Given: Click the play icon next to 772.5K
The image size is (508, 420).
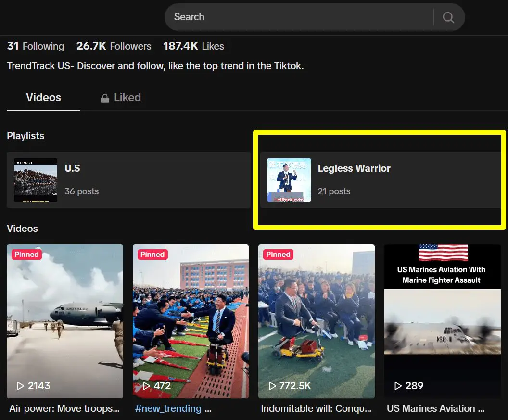Looking at the screenshot, I should 272,386.
